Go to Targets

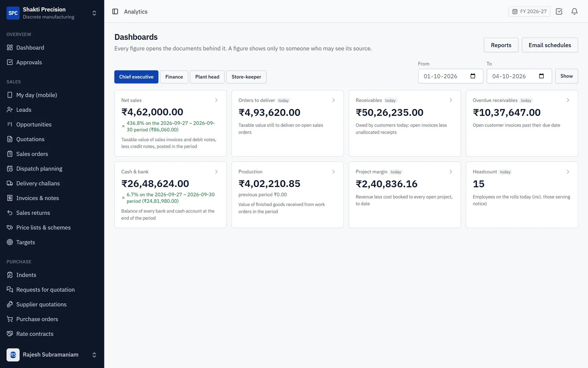[x=52, y=242]
